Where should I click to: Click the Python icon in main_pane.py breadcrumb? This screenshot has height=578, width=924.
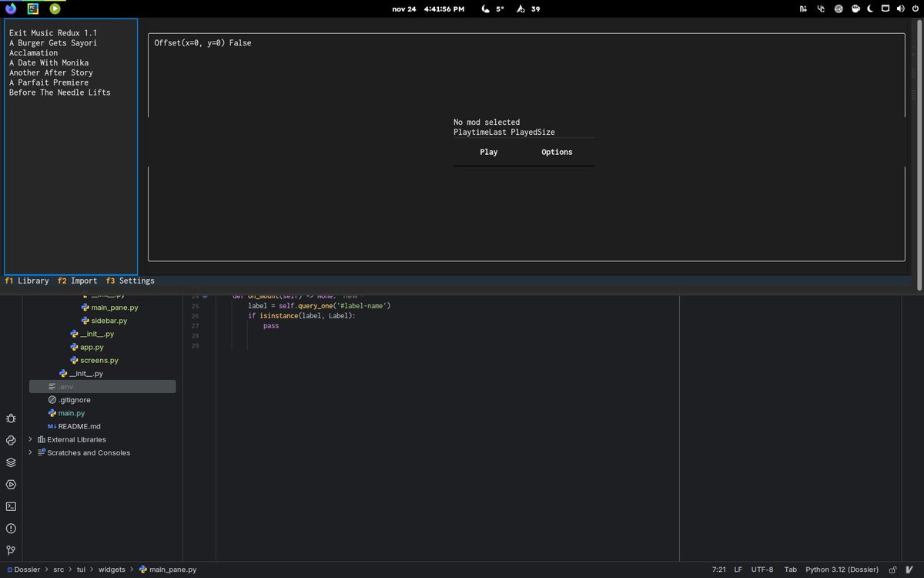coord(143,570)
